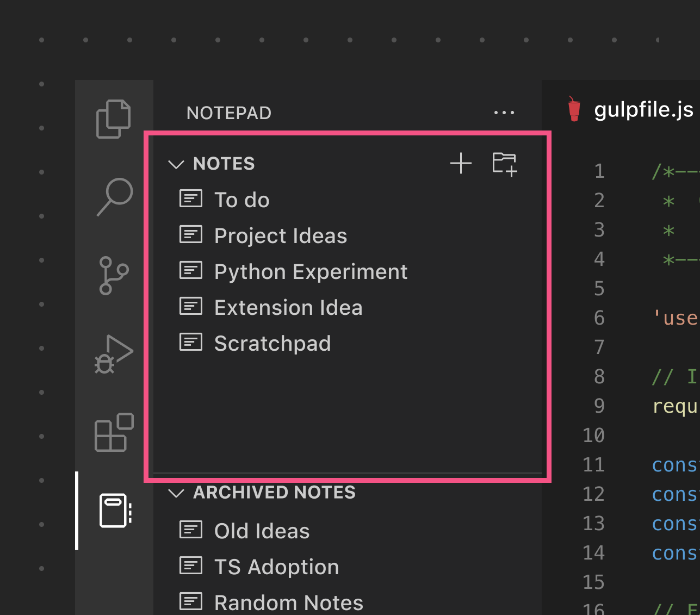Open the Run and Debug view
Image resolution: width=700 pixels, height=615 pixels.
pyautogui.click(x=114, y=355)
